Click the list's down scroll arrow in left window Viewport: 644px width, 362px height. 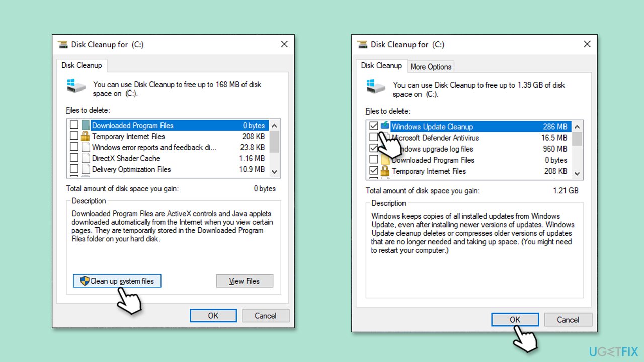274,172
